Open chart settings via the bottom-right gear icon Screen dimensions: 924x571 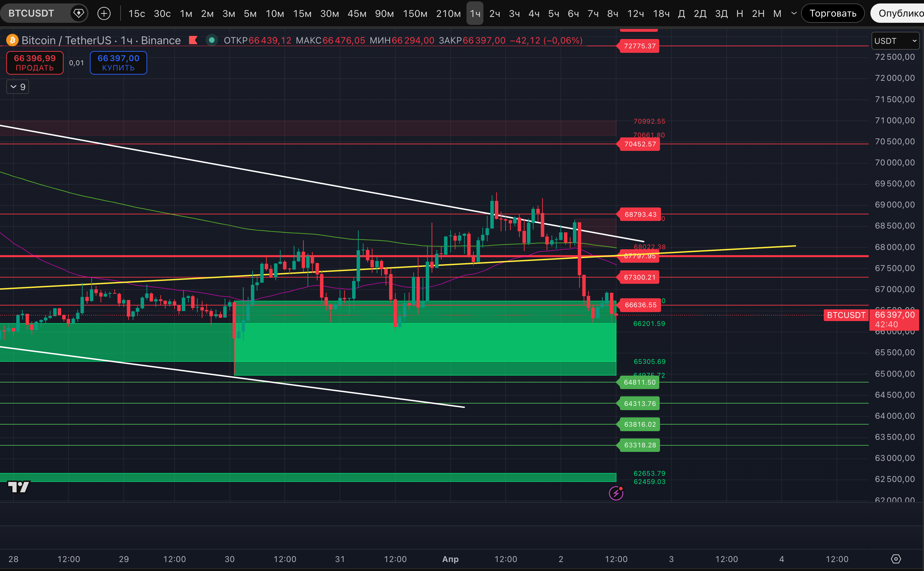pyautogui.click(x=896, y=559)
